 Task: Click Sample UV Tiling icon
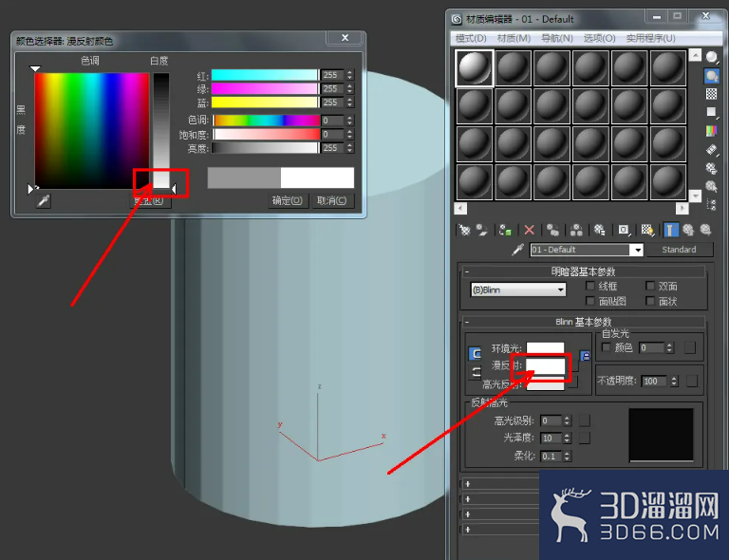[x=711, y=112]
